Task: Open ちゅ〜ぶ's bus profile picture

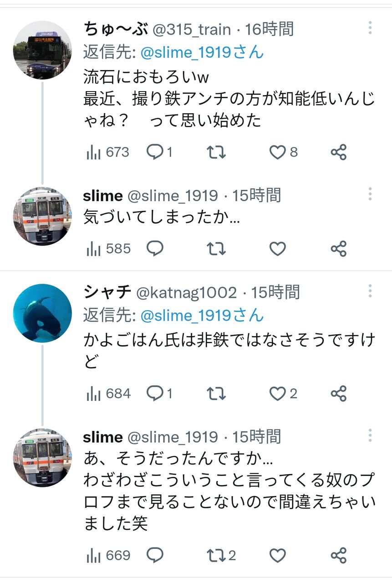Action: (x=42, y=50)
